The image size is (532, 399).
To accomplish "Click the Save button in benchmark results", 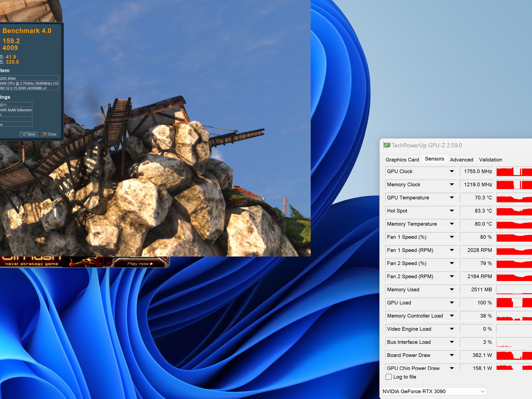I will coord(29,134).
